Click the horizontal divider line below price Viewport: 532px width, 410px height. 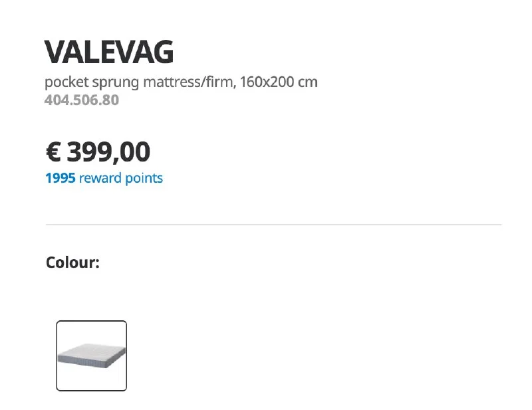click(273, 225)
